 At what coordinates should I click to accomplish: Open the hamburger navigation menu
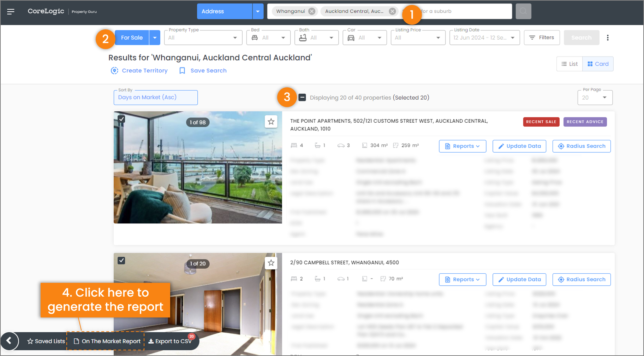[x=11, y=12]
